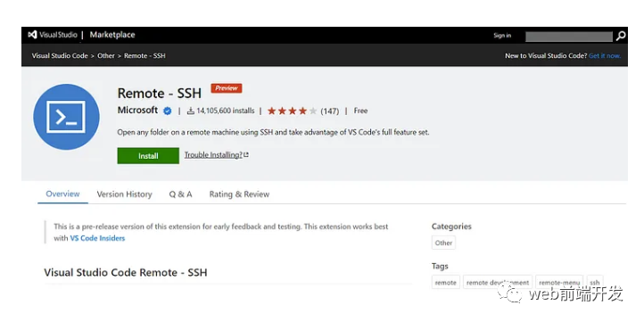Click the Tags heading
The width and height of the screenshot is (644, 322).
(440, 266)
